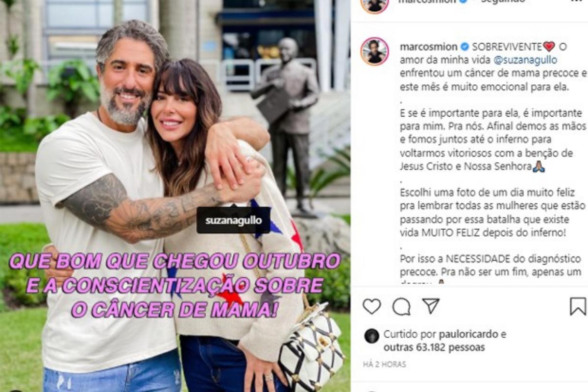Show the list of outras 63.182 pessoas
The image size is (588, 392).
(434, 347)
